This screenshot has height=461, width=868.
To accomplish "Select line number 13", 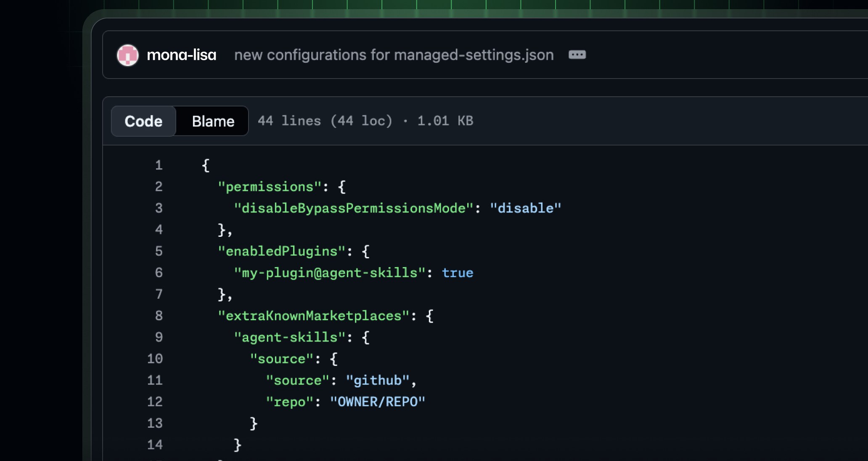I will (155, 423).
